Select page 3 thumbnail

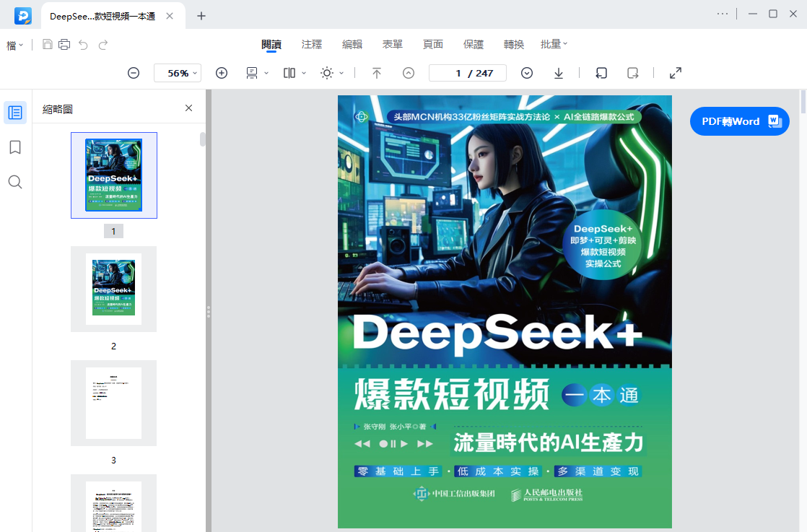(x=114, y=403)
